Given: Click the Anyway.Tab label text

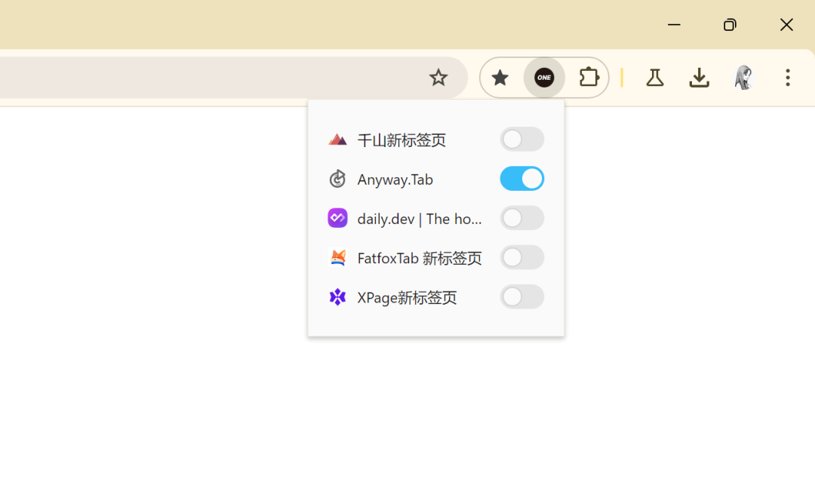Looking at the screenshot, I should [395, 179].
